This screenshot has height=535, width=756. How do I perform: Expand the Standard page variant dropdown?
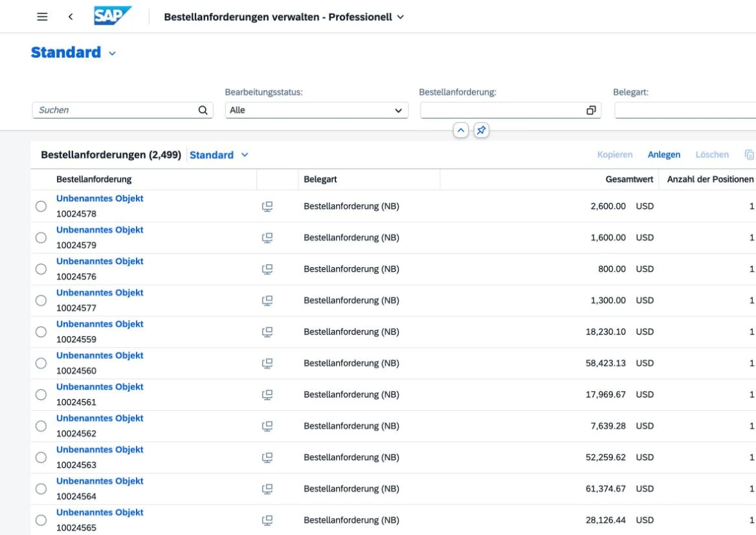(113, 53)
